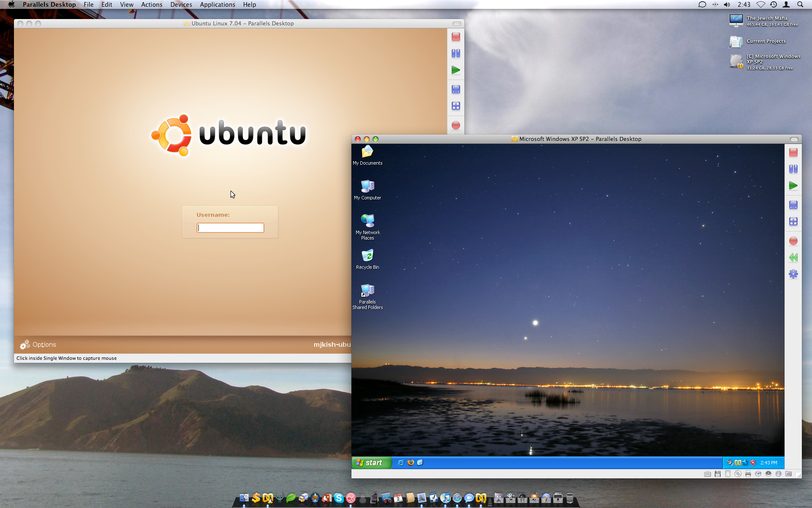
Task: Switch Ubuntu VM to full screen mode
Action: 455,89
